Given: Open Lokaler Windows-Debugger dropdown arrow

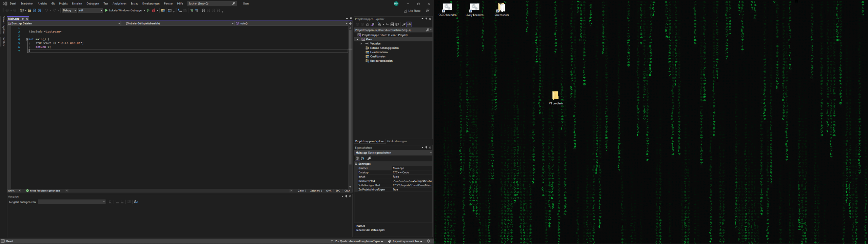Looking at the screenshot, I should 144,11.
